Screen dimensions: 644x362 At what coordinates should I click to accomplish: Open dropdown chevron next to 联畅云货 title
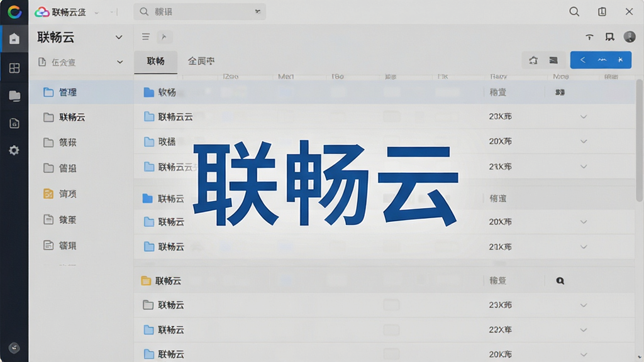96,13
